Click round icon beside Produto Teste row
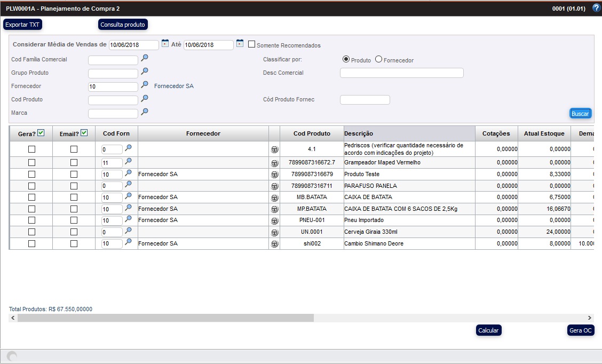The width and height of the screenshot is (602, 364). pyautogui.click(x=274, y=175)
